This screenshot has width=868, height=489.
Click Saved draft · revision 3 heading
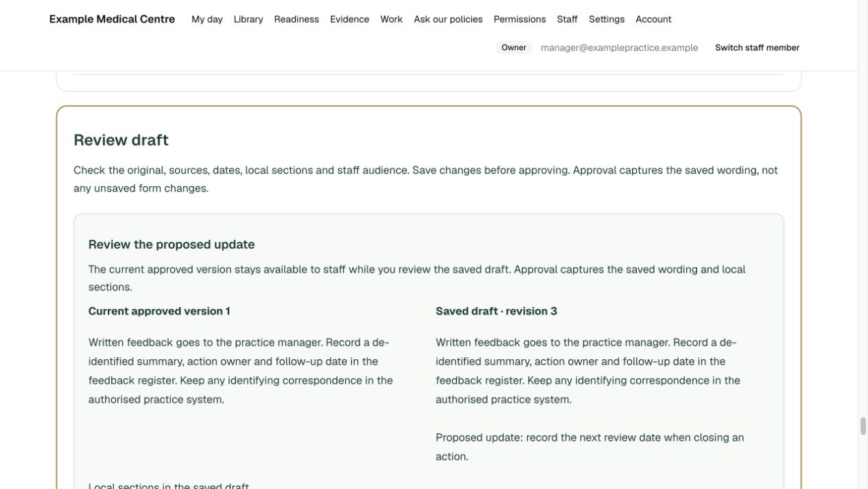click(496, 311)
